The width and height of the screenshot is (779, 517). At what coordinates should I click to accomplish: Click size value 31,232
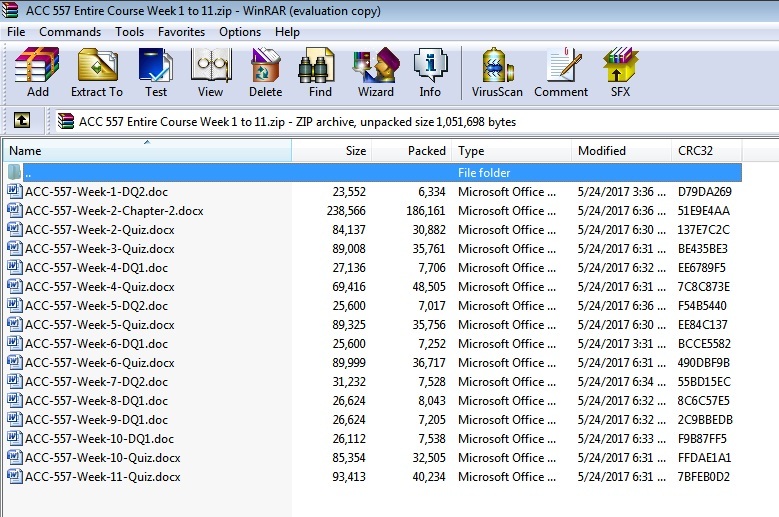[x=349, y=382]
